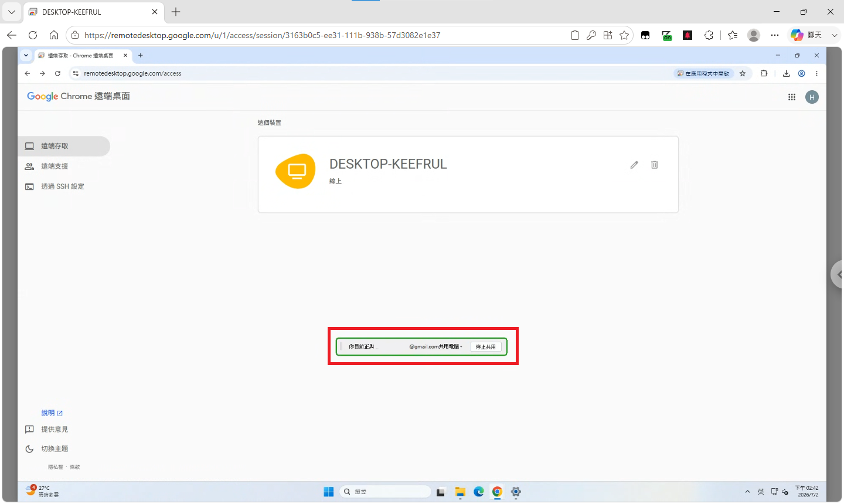Go back in the outer Edge browser
This screenshot has height=504, width=844.
12,35
